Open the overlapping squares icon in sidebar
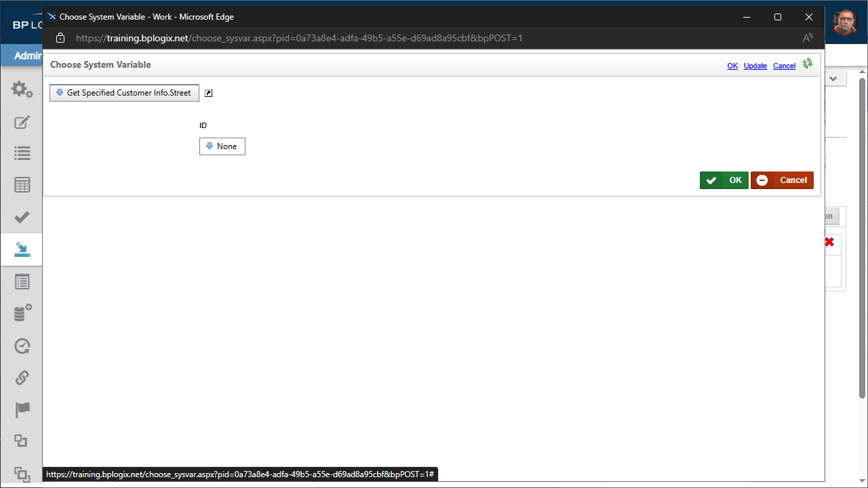 point(21,441)
